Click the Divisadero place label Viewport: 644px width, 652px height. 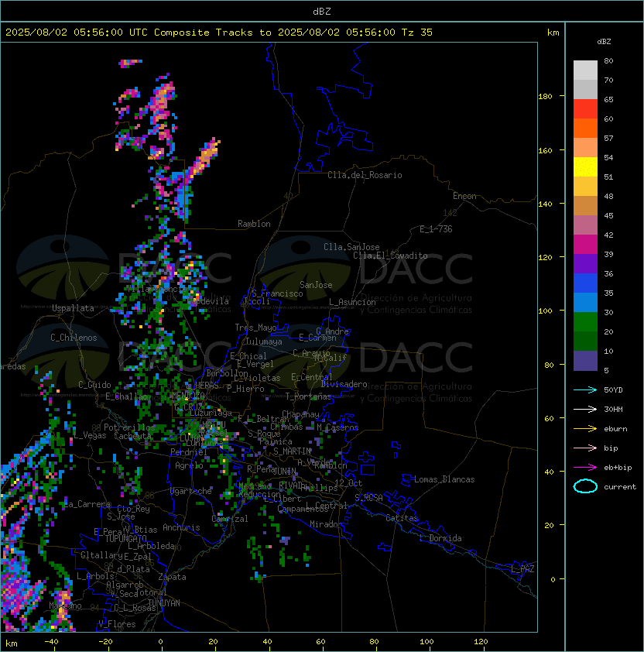point(344,384)
